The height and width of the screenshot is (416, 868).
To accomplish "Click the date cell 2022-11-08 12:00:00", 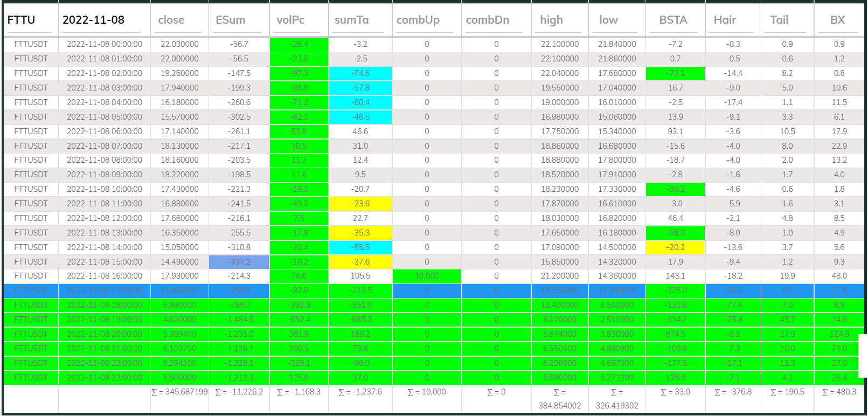I will tap(105, 218).
